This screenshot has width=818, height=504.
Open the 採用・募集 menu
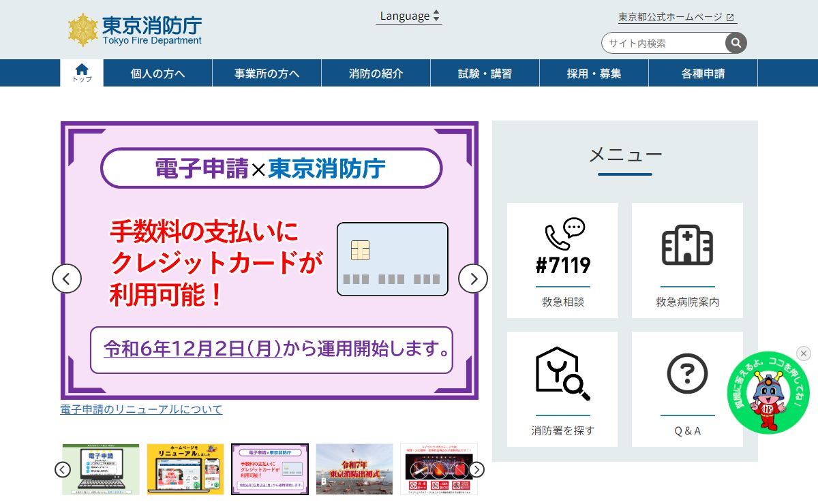[594, 74]
